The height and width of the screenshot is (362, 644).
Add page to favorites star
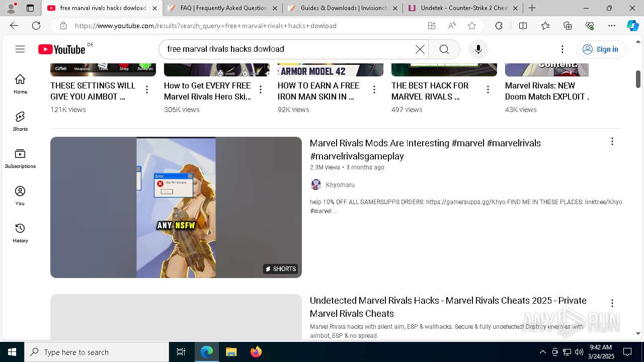click(471, 26)
